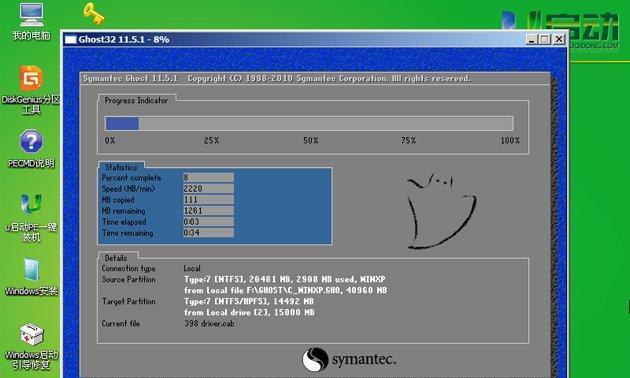Select the MB copied value field
Viewport: 630px width, 378px height.
(x=208, y=200)
